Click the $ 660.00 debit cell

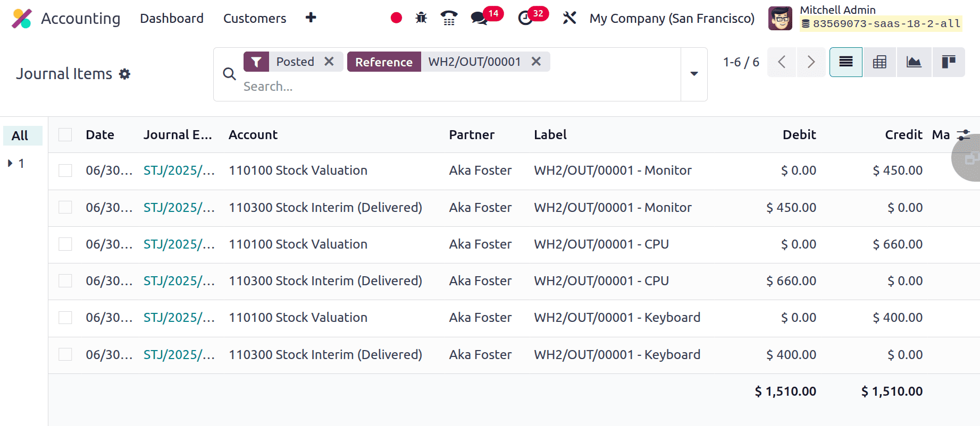(791, 280)
